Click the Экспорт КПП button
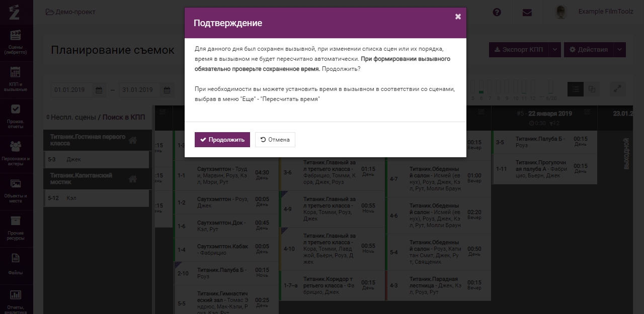The width and height of the screenshot is (644, 314). (x=518, y=49)
